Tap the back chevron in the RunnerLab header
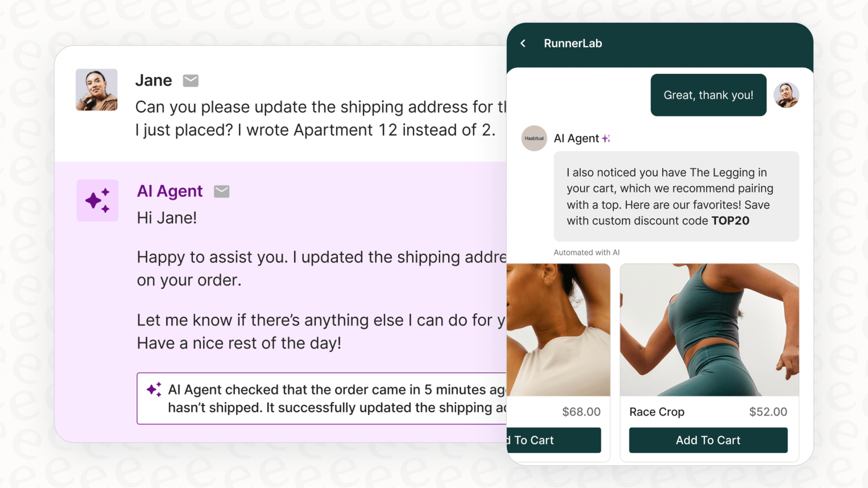The image size is (868, 488). [x=523, y=43]
